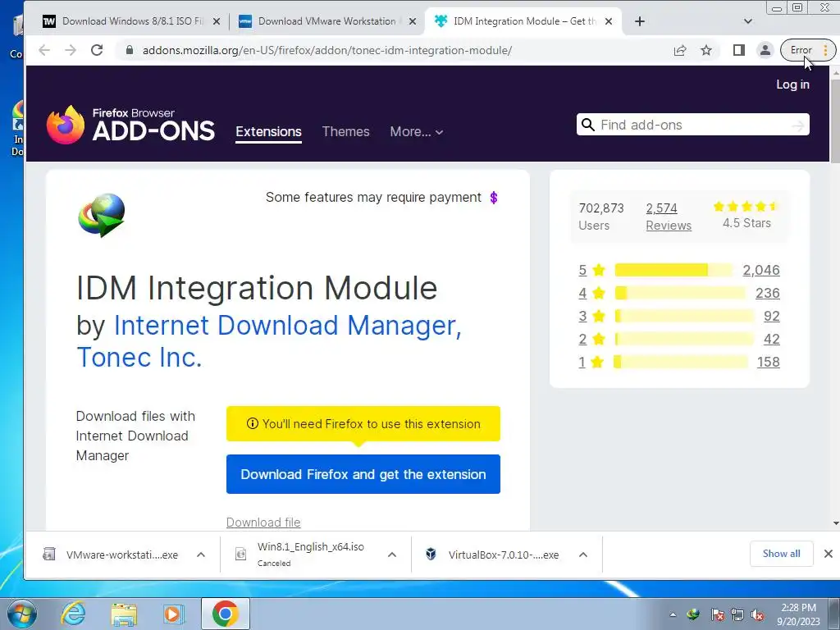Image resolution: width=840 pixels, height=630 pixels.
Task: Close the Download VMware Workstation tab
Action: (x=413, y=21)
